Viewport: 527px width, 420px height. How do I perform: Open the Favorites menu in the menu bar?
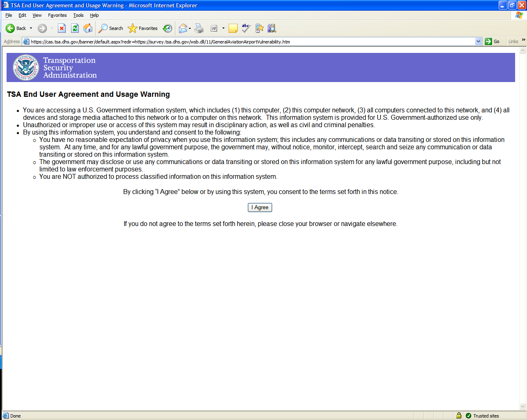[57, 15]
